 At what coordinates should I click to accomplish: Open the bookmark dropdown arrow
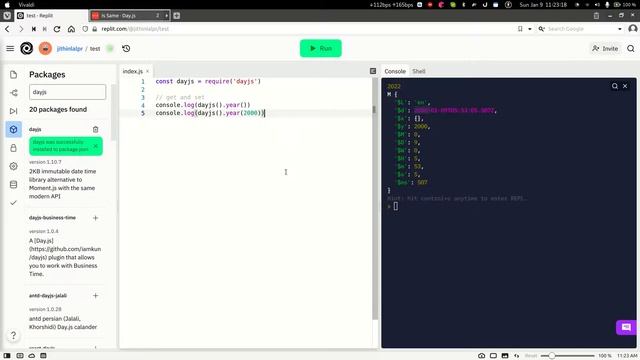pyautogui.click(x=530, y=29)
